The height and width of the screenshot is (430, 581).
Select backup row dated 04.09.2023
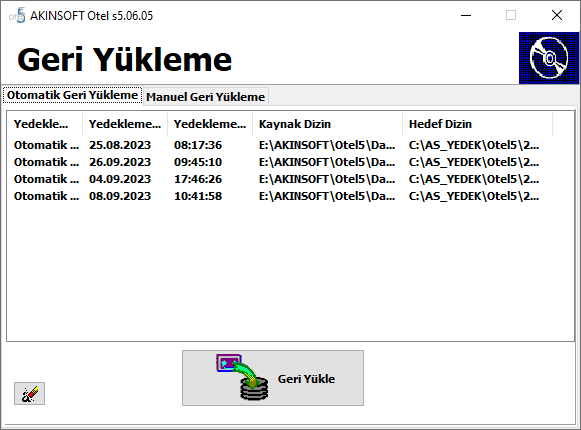tap(276, 179)
